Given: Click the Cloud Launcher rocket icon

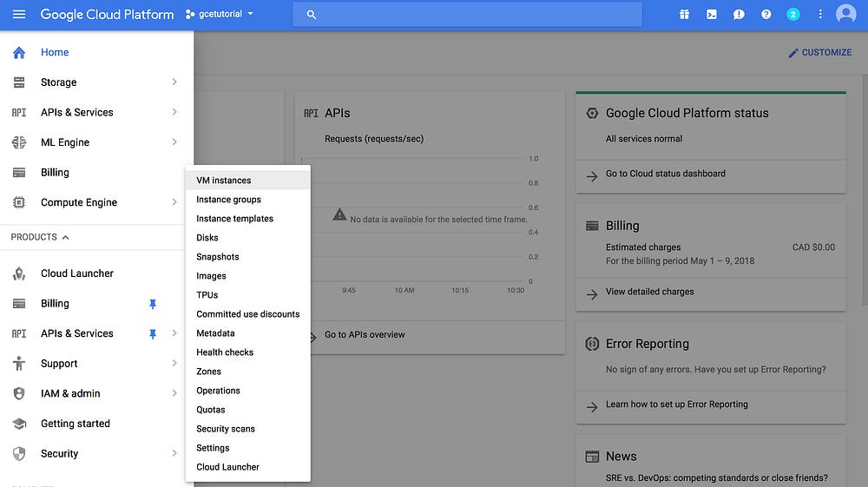Looking at the screenshot, I should tap(19, 273).
